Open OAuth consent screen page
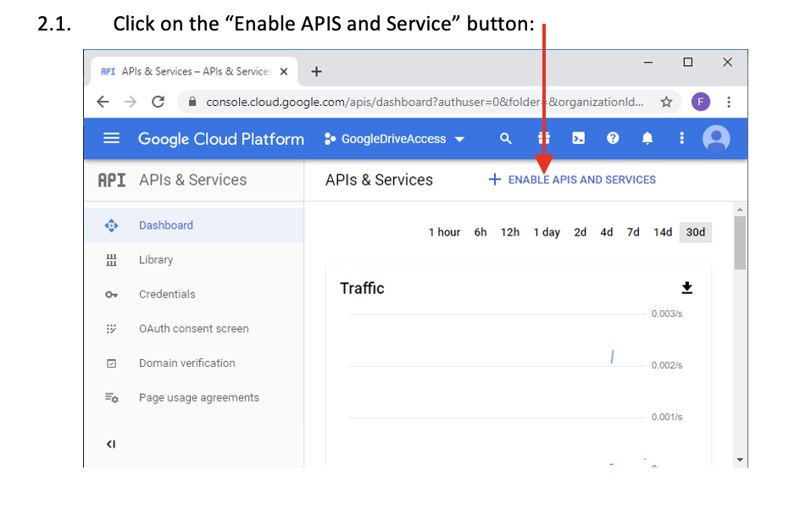Screen dimensions: 800x532 point(193,329)
